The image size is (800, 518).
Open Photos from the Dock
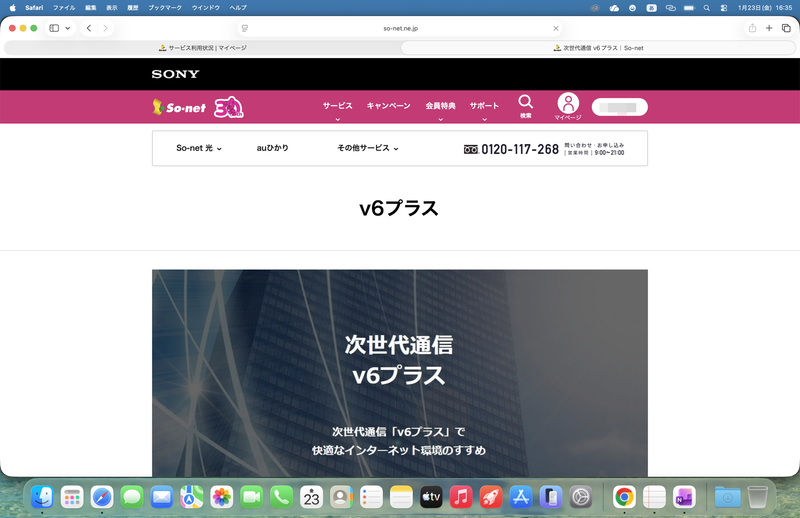coord(222,497)
